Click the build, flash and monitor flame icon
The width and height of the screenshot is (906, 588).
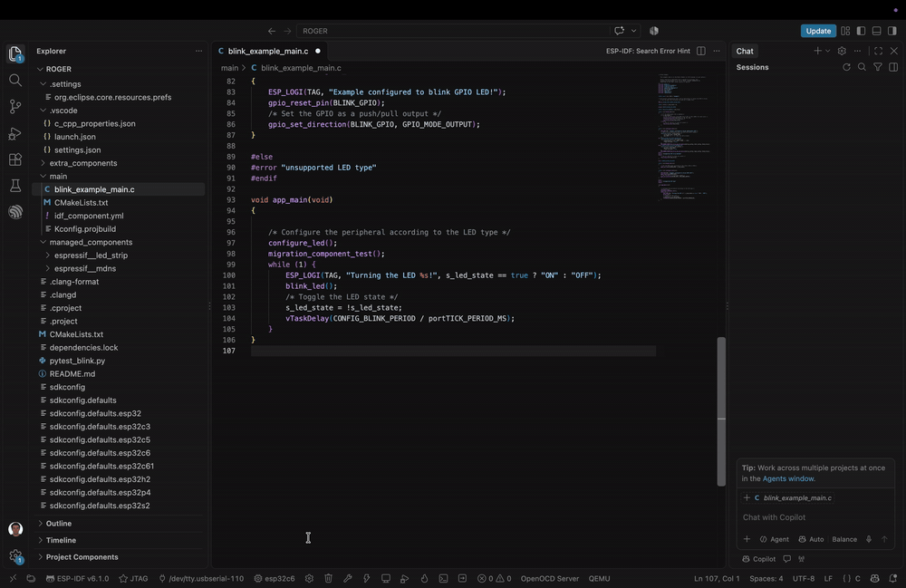pyautogui.click(x=424, y=578)
